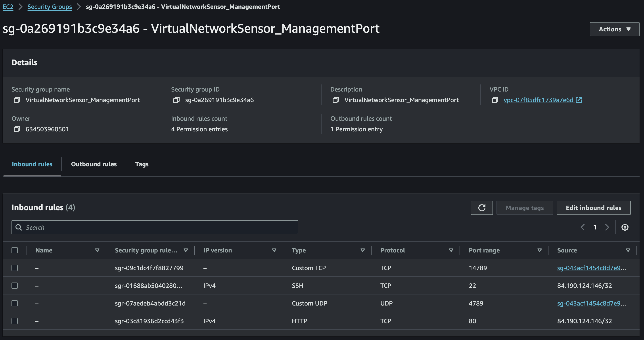Select rule sgr-09c1dc4f7f8827799 checkbox

15,268
